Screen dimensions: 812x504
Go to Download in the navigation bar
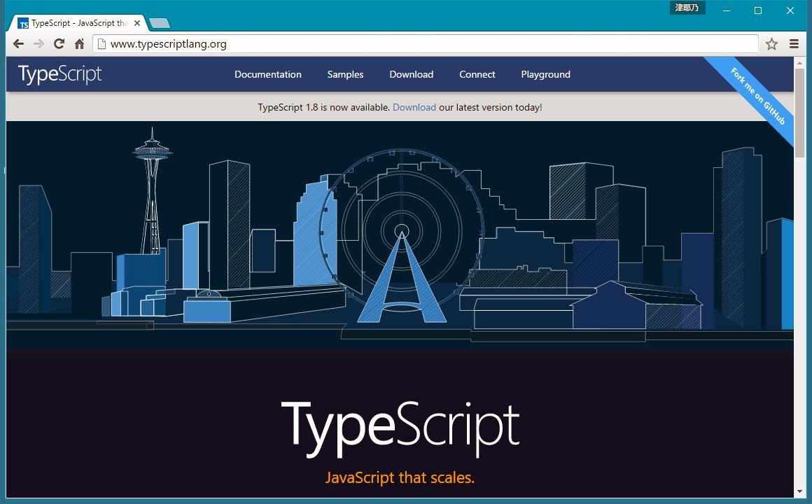click(412, 74)
